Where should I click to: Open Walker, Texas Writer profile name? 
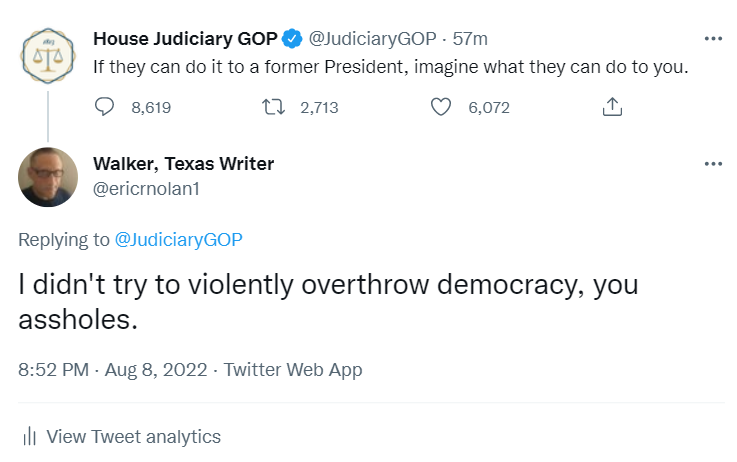tap(183, 164)
